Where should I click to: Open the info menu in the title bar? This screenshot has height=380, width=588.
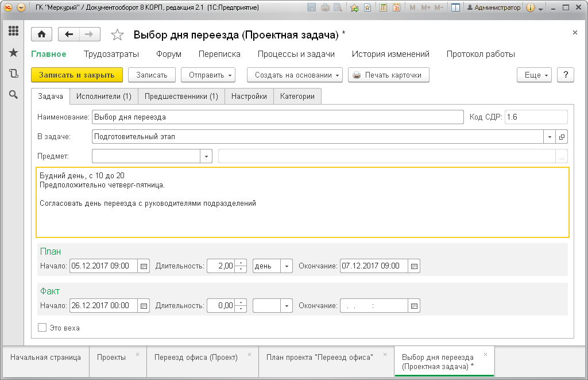(x=530, y=7)
